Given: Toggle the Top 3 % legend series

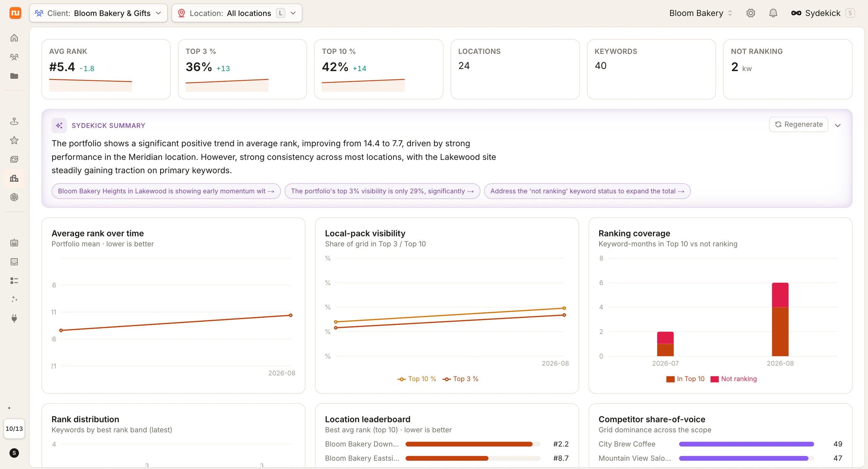Looking at the screenshot, I should click(460, 379).
